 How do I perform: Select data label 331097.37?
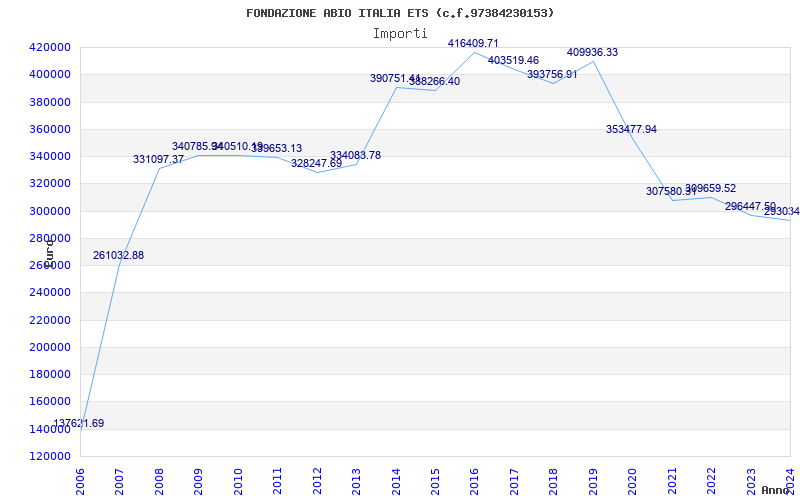158,159
